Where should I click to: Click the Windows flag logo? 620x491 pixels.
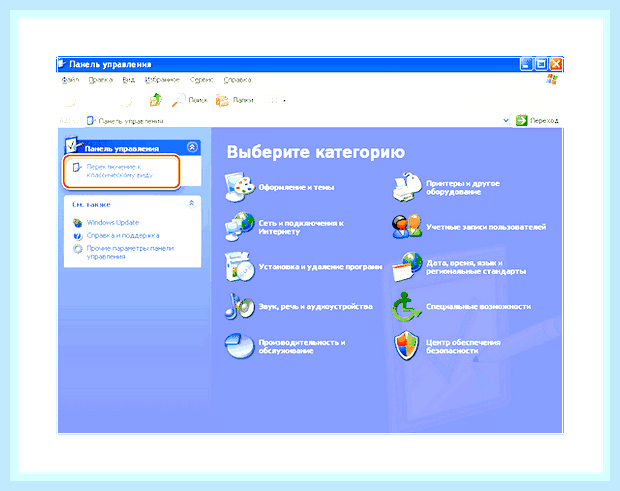[x=552, y=79]
